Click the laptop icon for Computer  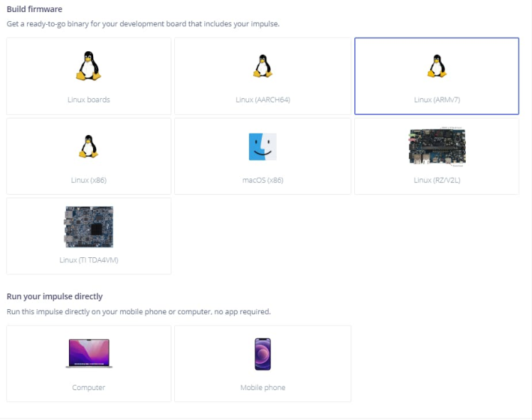coord(89,354)
